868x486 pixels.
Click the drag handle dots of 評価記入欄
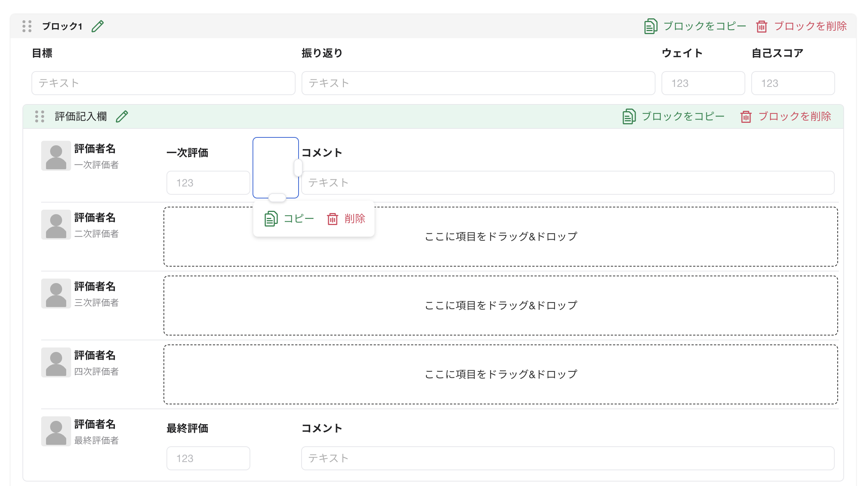(39, 116)
